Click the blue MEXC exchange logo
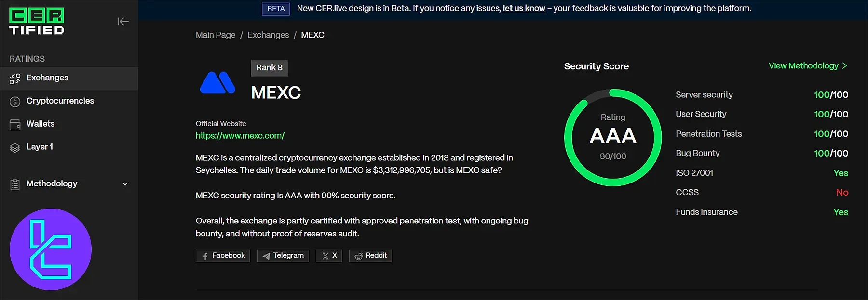 (217, 83)
